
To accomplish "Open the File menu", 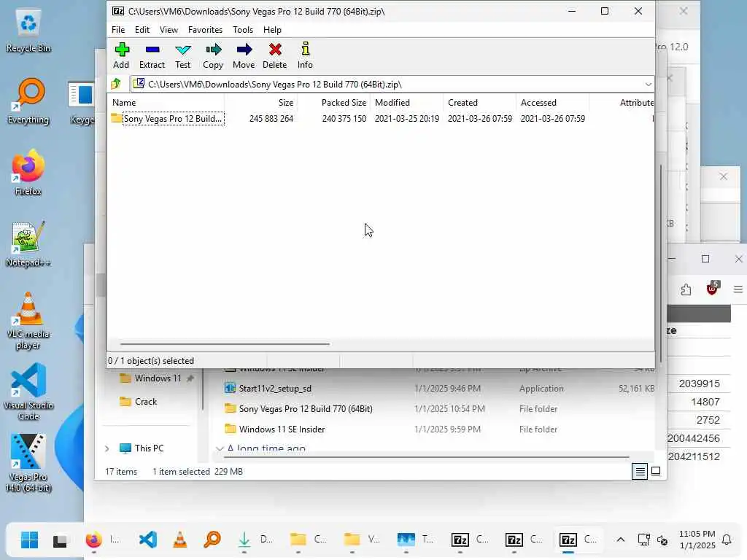I will pos(118,29).
